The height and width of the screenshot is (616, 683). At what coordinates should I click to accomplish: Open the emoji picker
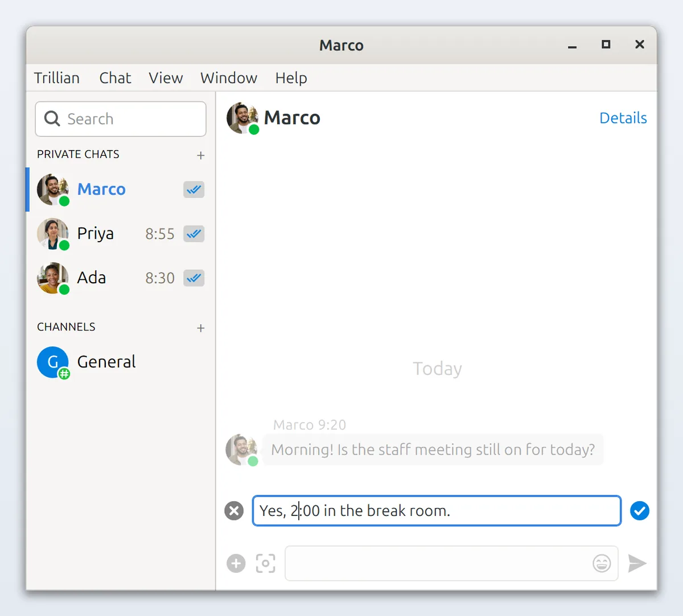(x=602, y=564)
